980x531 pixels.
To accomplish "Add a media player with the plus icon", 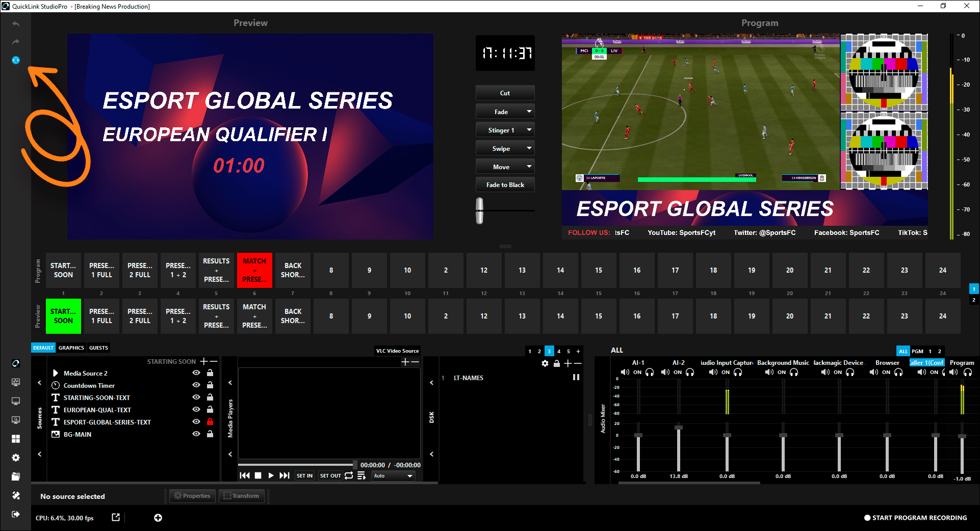I will coord(405,362).
